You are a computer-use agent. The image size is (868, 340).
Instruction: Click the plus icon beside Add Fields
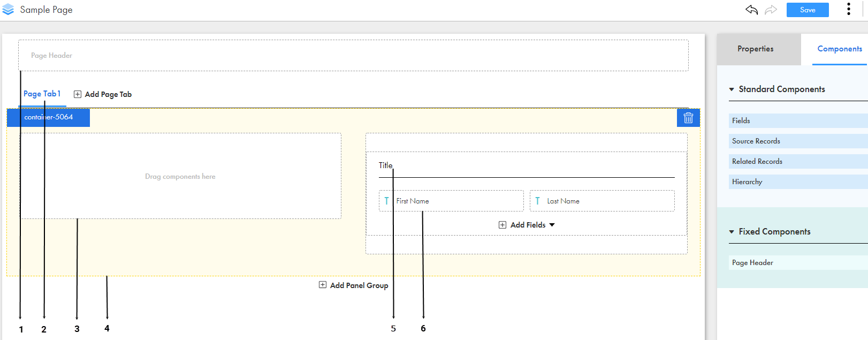[502, 225]
